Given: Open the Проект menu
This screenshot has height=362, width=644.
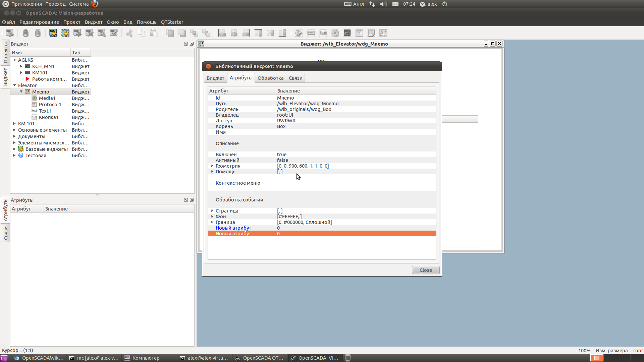Looking at the screenshot, I should tap(72, 22).
